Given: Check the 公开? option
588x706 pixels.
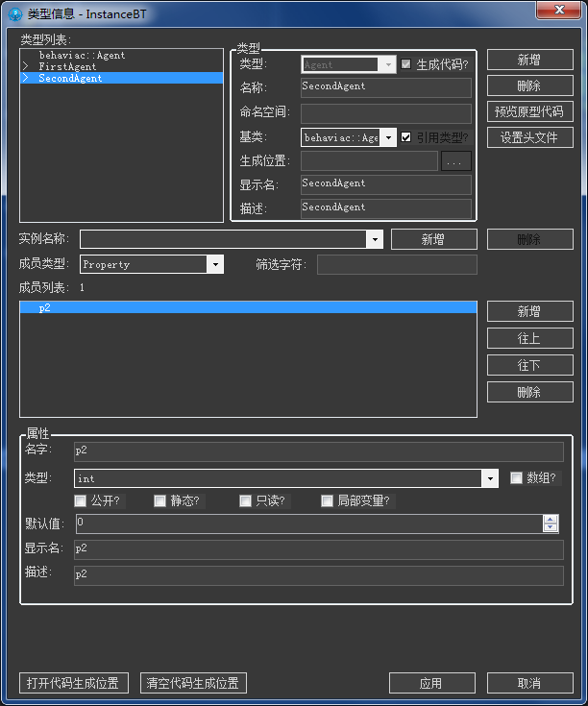Looking at the screenshot, I should pyautogui.click(x=81, y=500).
